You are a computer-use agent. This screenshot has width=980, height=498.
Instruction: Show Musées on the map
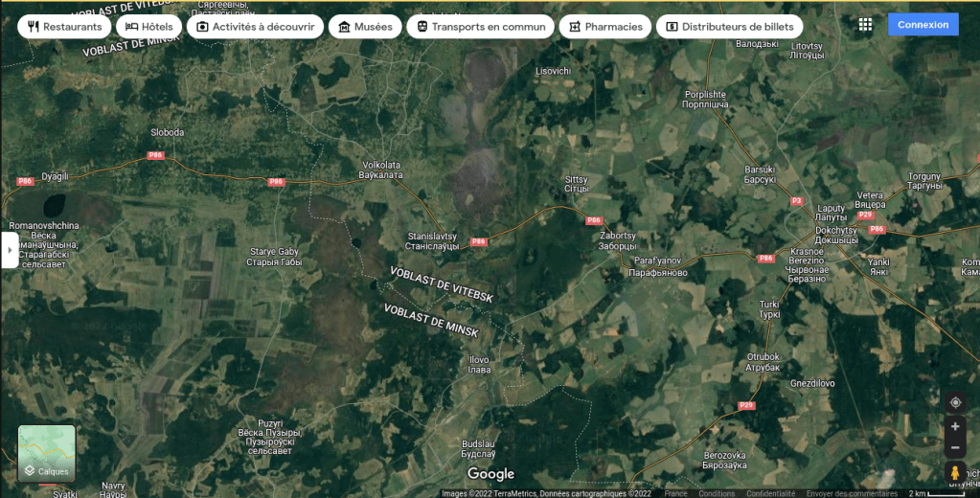pyautogui.click(x=365, y=27)
